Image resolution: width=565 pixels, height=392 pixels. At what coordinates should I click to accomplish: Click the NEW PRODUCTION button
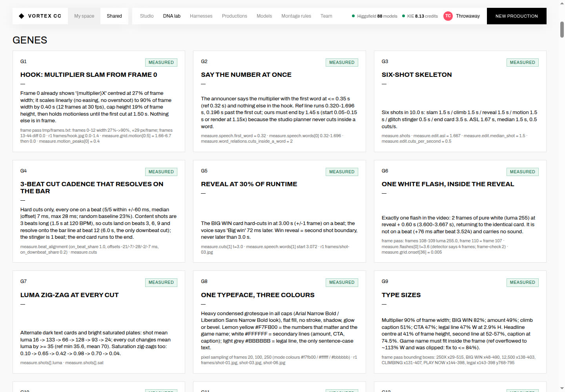click(516, 16)
